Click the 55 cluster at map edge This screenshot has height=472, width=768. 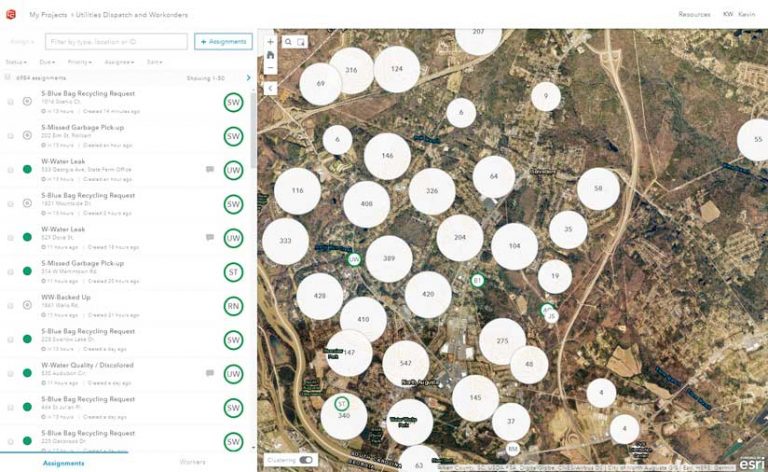pos(755,140)
